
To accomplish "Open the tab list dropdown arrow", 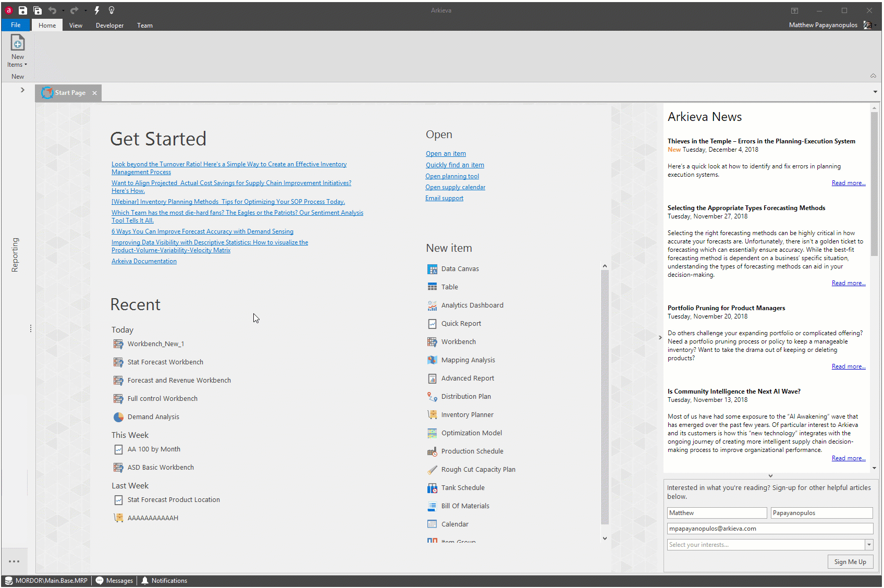I will (x=875, y=92).
